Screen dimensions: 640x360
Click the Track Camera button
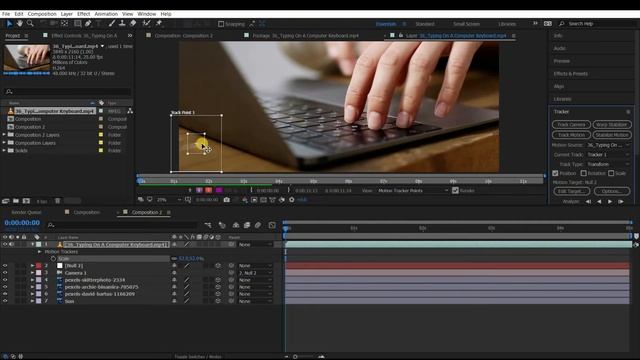(571, 124)
